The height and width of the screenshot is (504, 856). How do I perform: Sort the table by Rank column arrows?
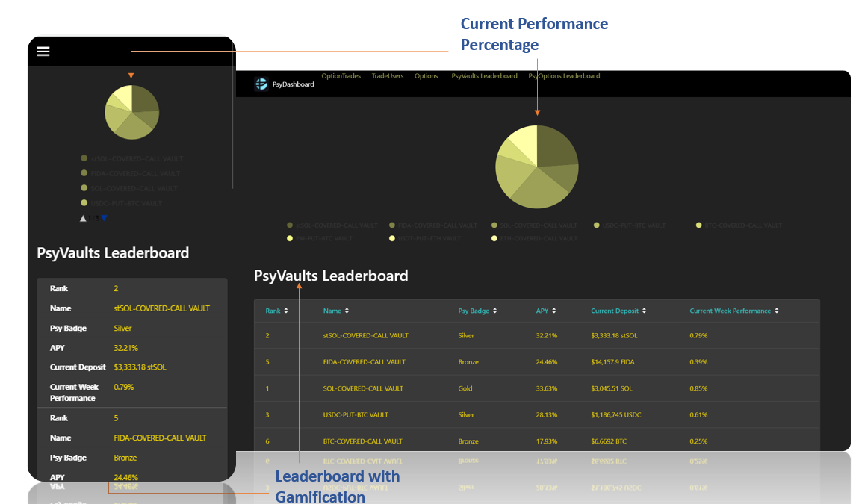[x=286, y=311]
